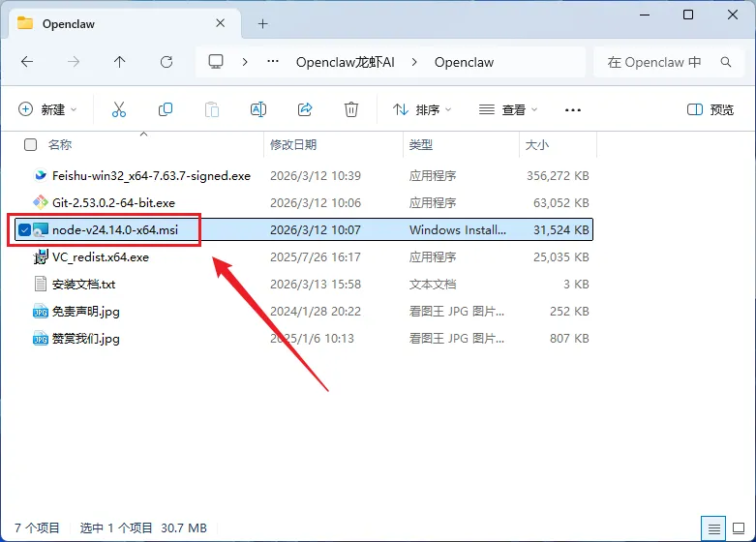This screenshot has height=542, width=756.
Task: Click the 356,272 KB size cell
Action: click(x=558, y=176)
